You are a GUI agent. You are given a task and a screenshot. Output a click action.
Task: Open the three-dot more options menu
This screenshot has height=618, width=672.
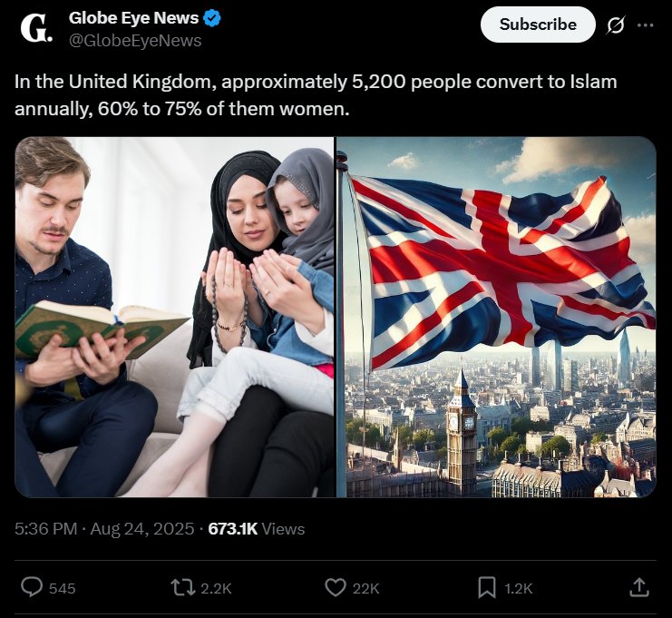[x=645, y=25]
